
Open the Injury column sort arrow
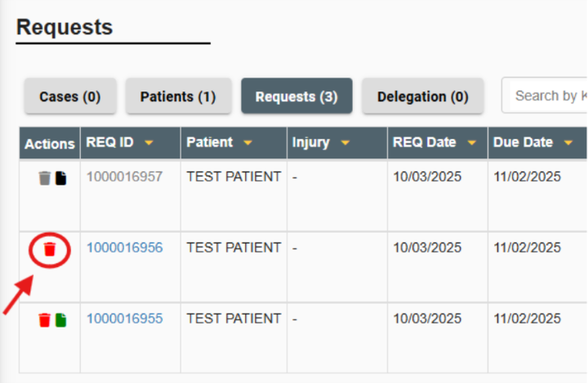[x=344, y=143]
